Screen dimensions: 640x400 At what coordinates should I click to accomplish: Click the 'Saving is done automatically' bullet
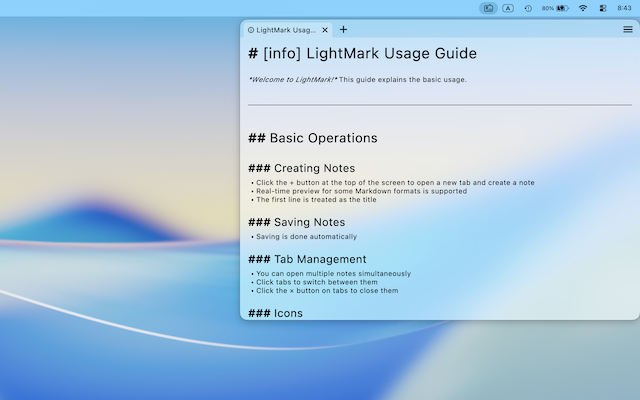coord(306,237)
